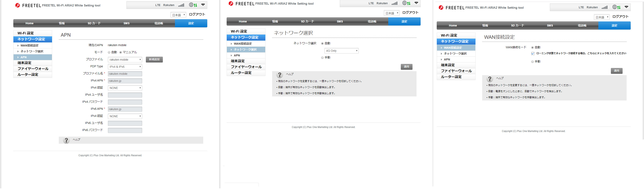Select the マニュアル mode radio button

tap(121, 52)
